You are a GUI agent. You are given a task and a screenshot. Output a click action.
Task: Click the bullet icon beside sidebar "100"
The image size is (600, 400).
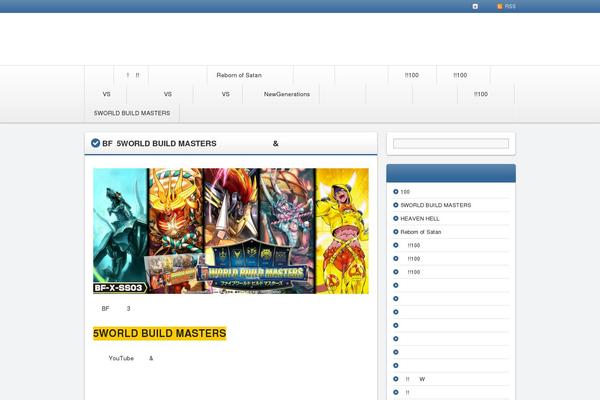tap(396, 192)
